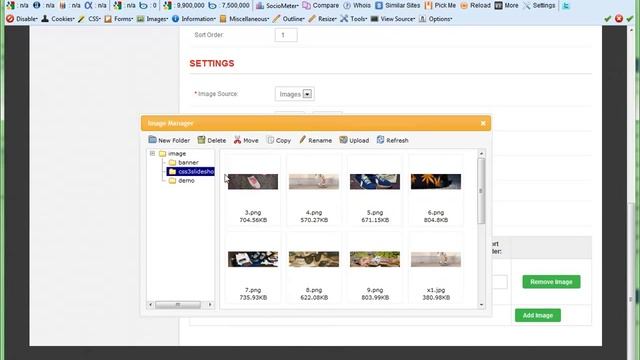Screen dimensions: 640x360
Task: Click the Remove Image button
Action: pos(551,282)
